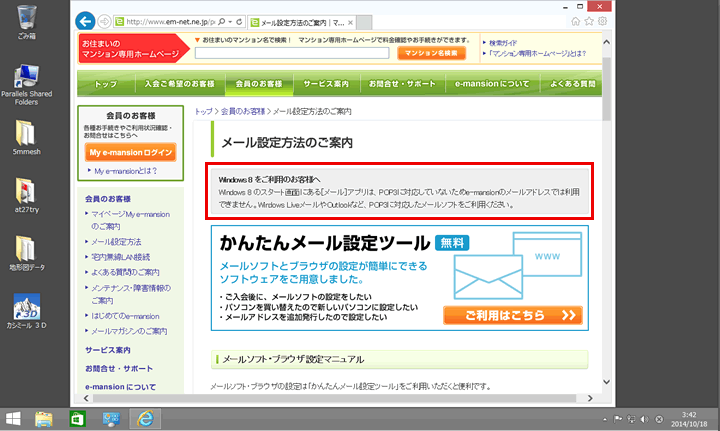This screenshot has width=720, height=431.
Task: Open メールマガジンのご案内 sidebar link
Action: click(x=129, y=331)
